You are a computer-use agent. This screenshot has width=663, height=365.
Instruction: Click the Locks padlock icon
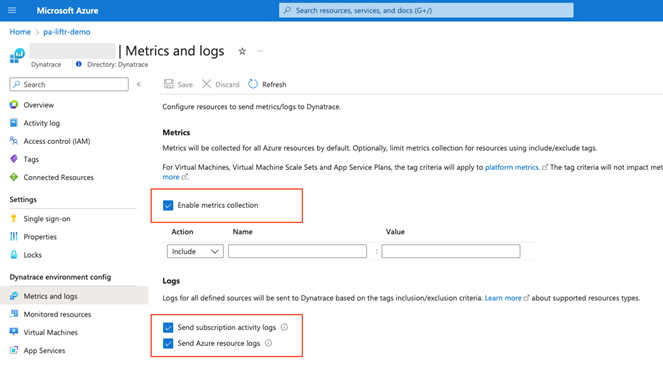pyautogui.click(x=14, y=255)
